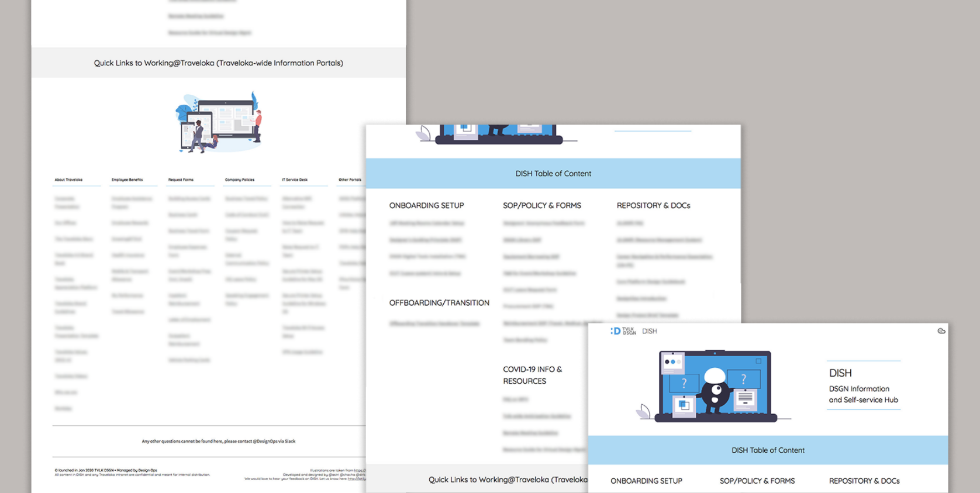Click 'DISH Table of Content' banner on middle page
Screen dimensions: 980x493
[x=553, y=174]
